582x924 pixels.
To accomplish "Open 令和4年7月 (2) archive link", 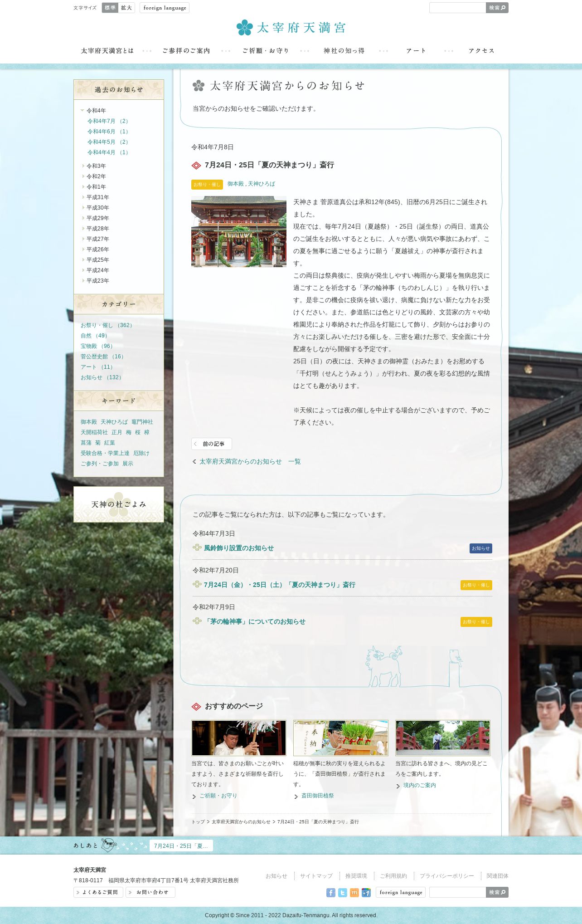I will tap(108, 121).
